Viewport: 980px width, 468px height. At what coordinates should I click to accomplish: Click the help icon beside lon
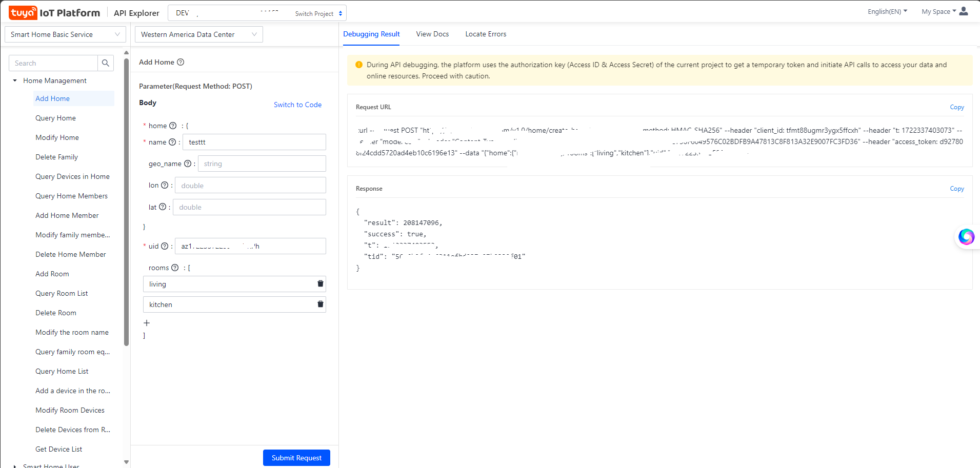coord(165,185)
